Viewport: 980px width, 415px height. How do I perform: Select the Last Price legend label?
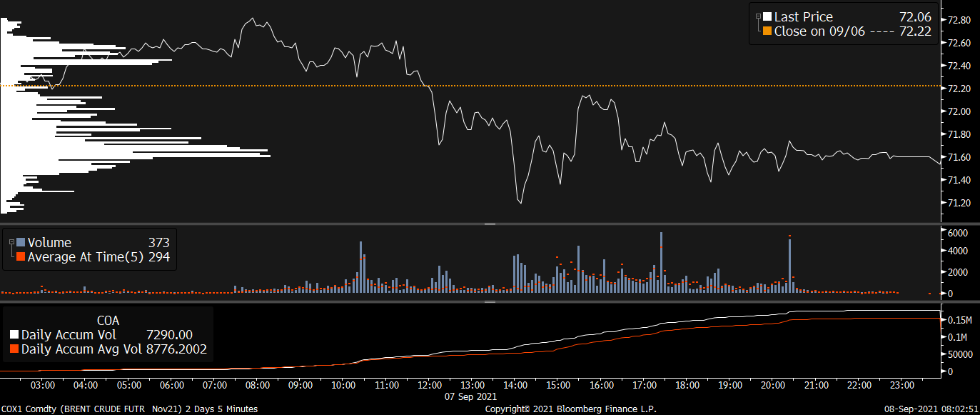click(804, 17)
